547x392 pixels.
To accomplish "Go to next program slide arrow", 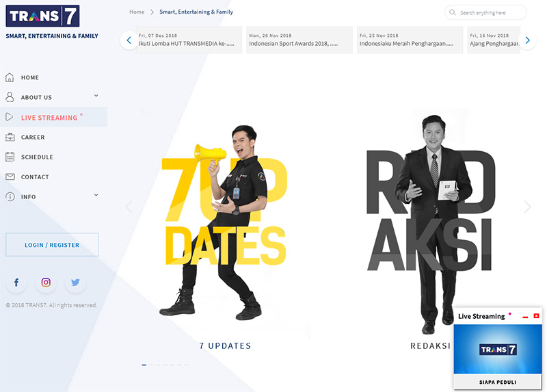I will (x=527, y=207).
